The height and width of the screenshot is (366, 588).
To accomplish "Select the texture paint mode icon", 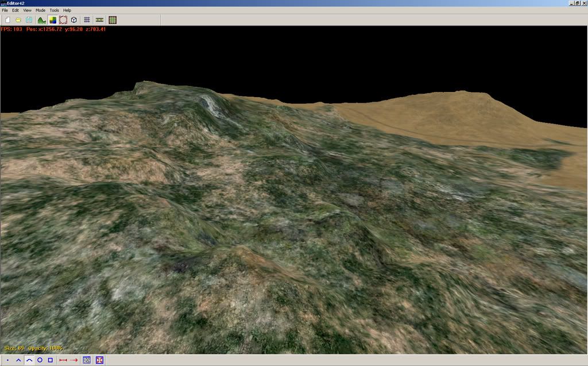I will 53,20.
